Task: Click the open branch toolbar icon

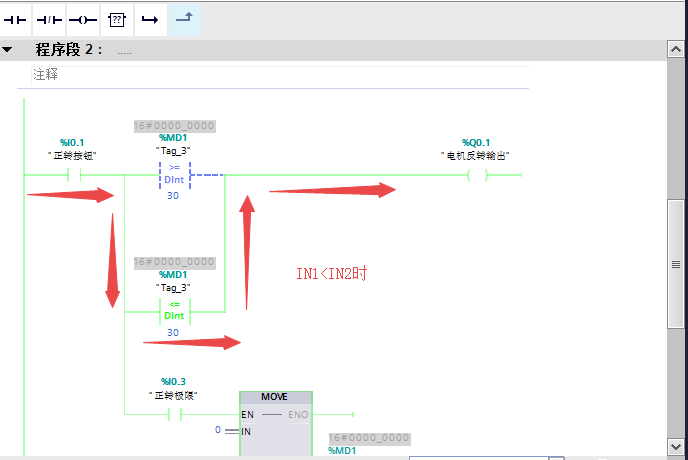Action: [x=149, y=19]
